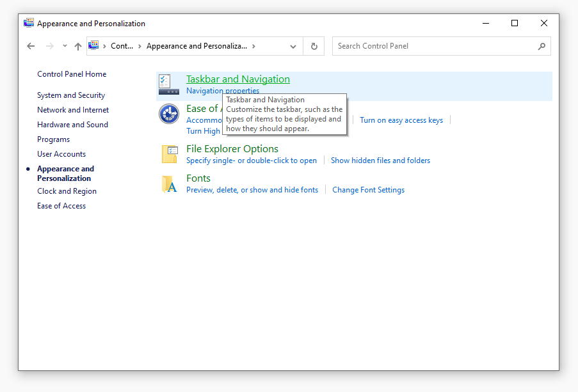Screen dimensions: 578x392
Task: Click Preview, delete, or show and hide fonts
Action: tap(252, 190)
